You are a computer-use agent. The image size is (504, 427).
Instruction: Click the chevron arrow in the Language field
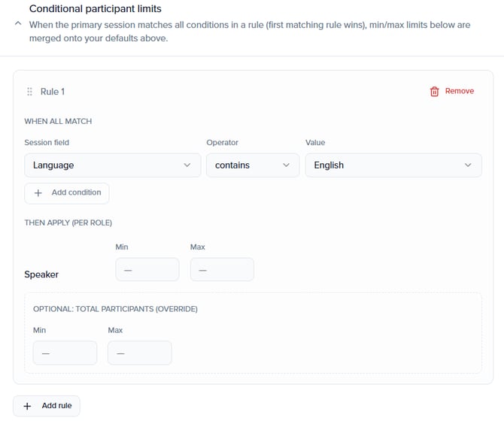tap(187, 165)
